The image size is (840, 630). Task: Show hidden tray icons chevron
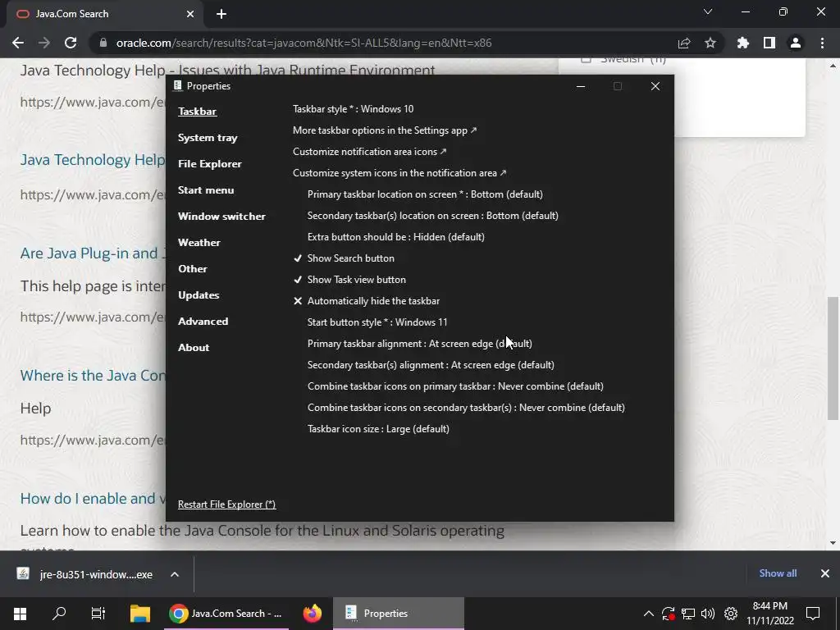pos(648,614)
